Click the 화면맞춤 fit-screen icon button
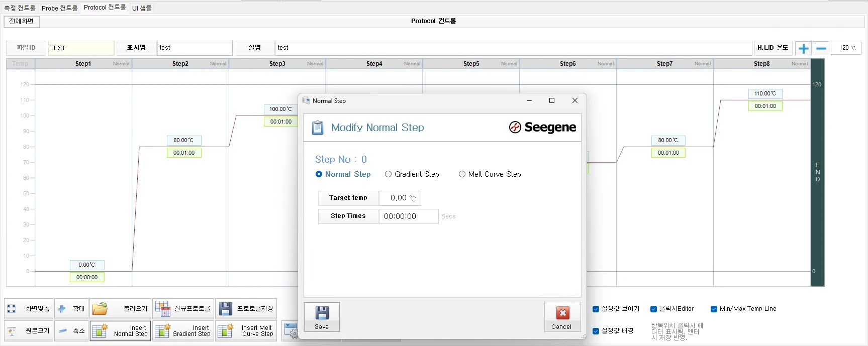The image size is (868, 346). pos(29,309)
